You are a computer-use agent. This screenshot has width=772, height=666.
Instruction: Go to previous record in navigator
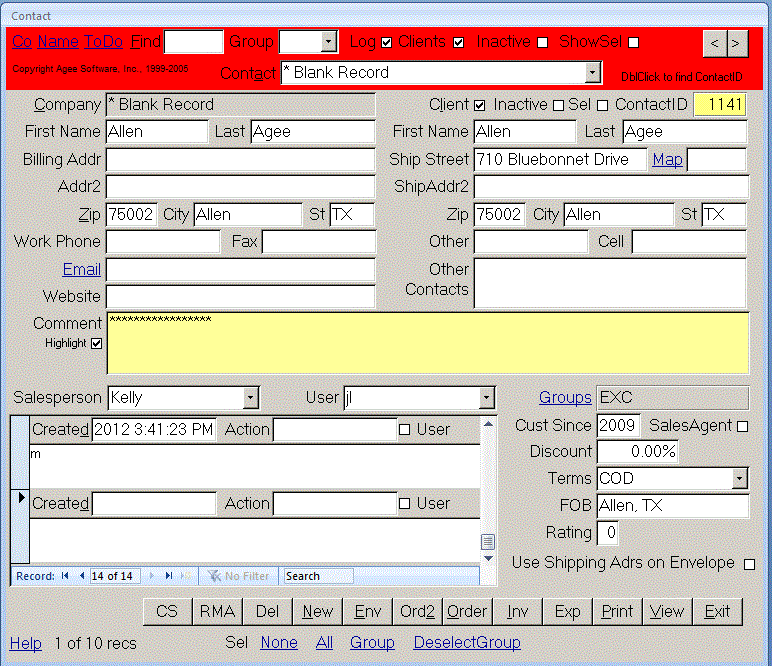click(81, 576)
